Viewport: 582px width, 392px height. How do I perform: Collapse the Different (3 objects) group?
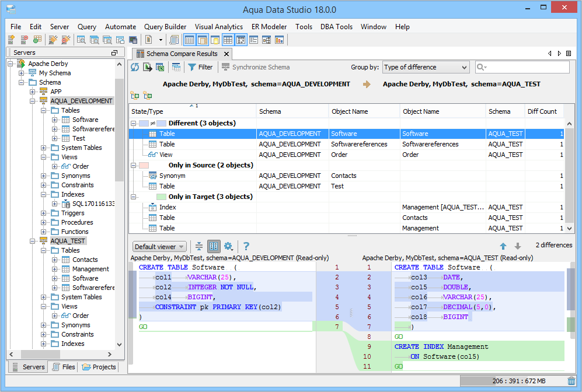click(133, 123)
